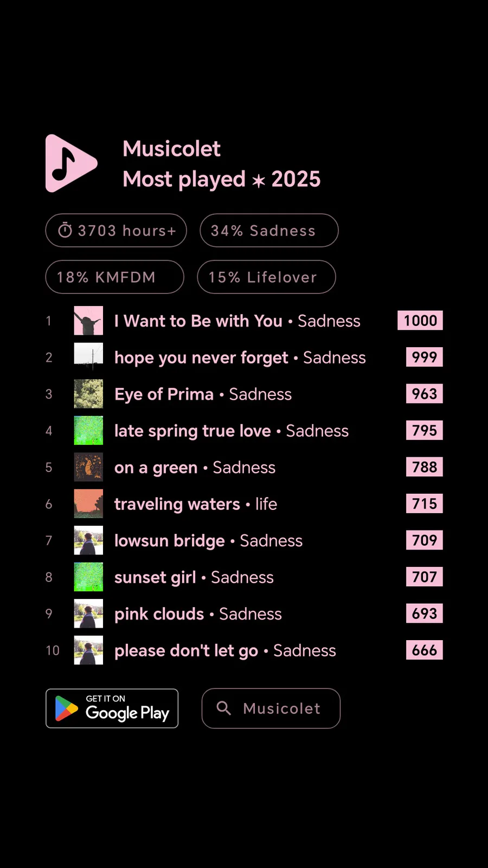The width and height of the screenshot is (488, 868).
Task: Click the magnifier icon next to Musicolet
Action: tap(223, 708)
